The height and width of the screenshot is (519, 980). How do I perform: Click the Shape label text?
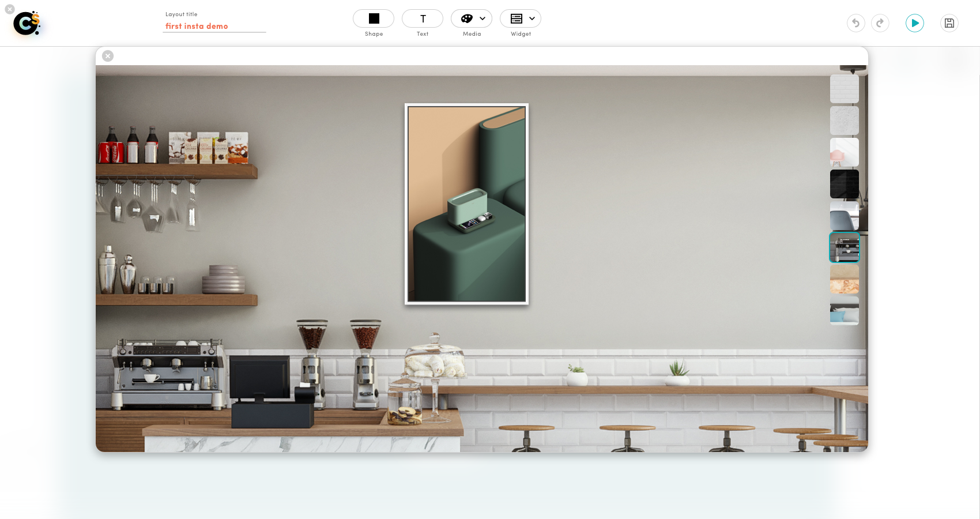click(374, 34)
